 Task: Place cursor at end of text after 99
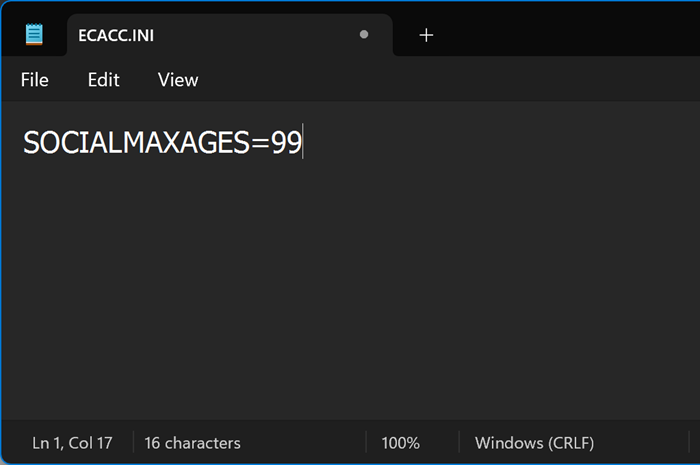(x=302, y=143)
